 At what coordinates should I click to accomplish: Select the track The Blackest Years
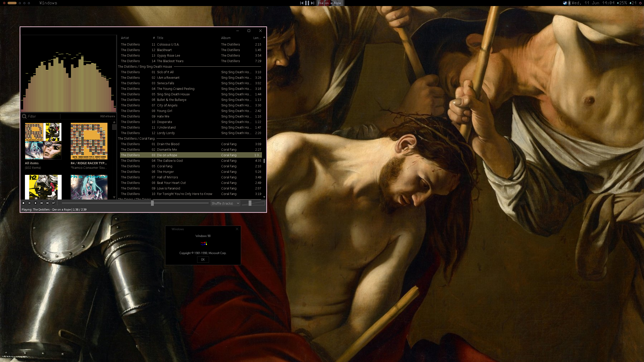191,61
